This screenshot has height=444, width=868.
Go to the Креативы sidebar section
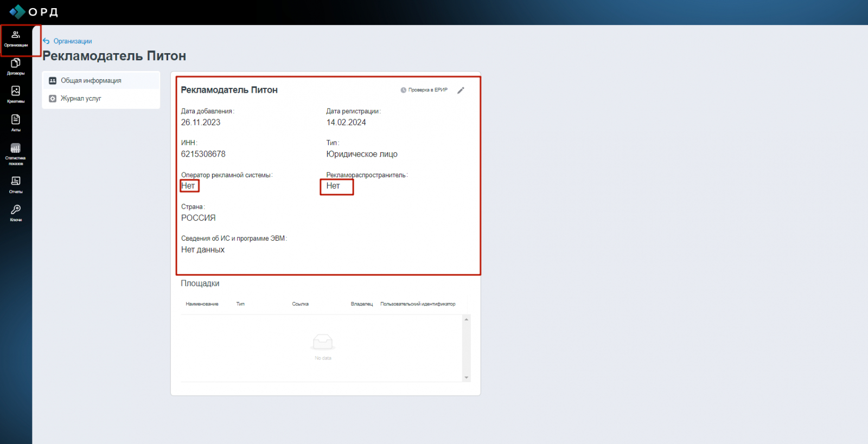coord(16,94)
